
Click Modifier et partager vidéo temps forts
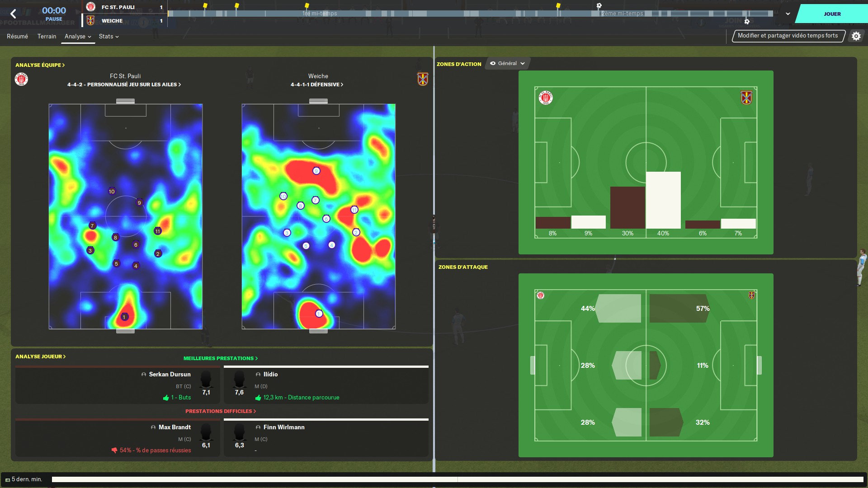pos(788,36)
